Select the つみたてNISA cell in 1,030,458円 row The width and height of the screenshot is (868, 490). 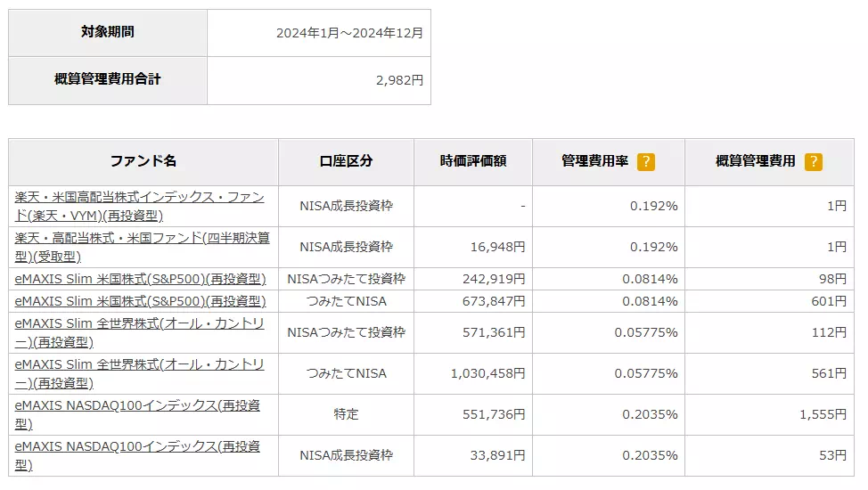tap(346, 373)
